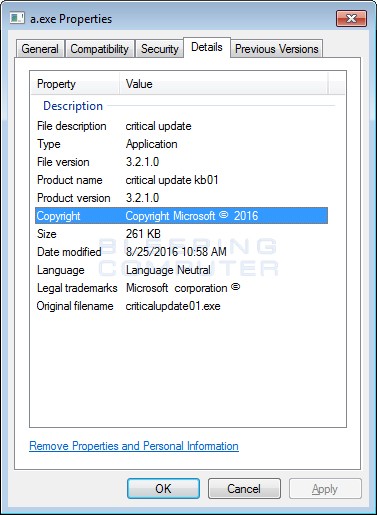Select the Date modified row label

69,252
